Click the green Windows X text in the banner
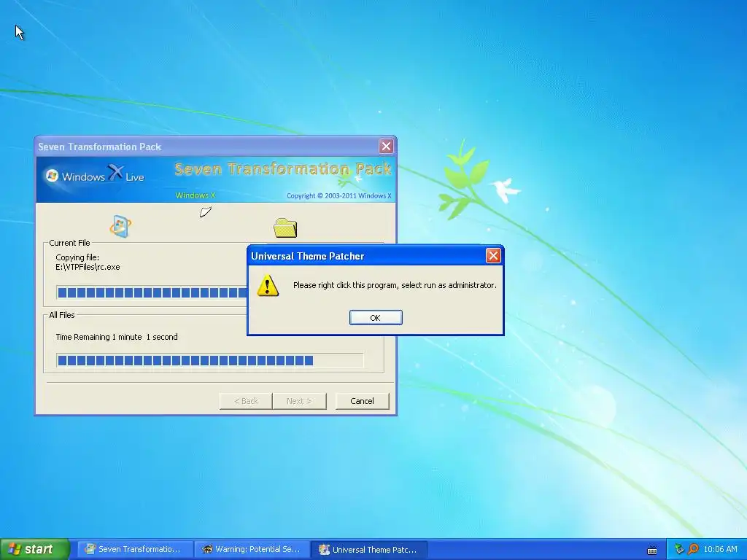 coord(196,195)
